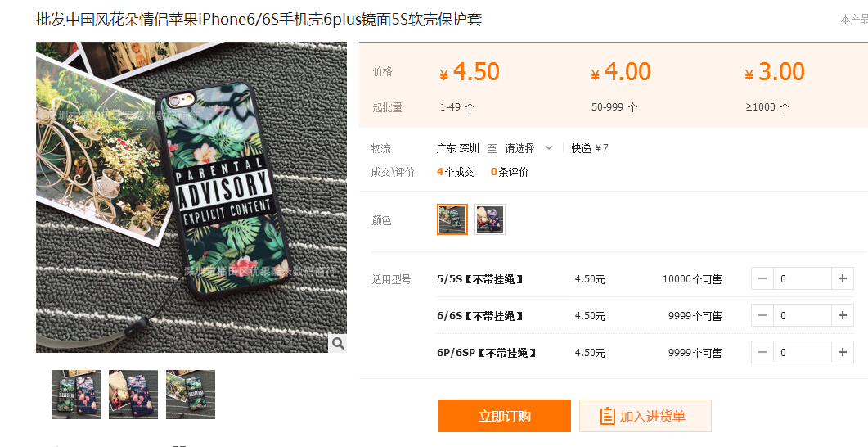The width and height of the screenshot is (868, 447).
Task: Click the 立即订购 order now button
Action: [x=504, y=416]
